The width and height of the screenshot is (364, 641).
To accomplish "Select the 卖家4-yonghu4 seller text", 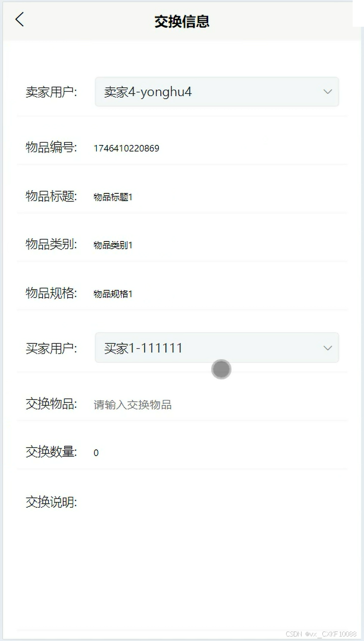I will pos(148,92).
